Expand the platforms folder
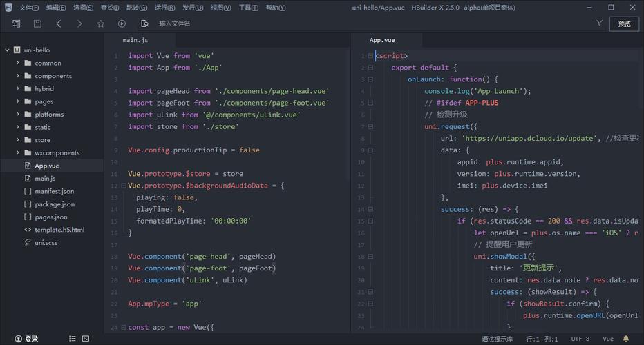Image resolution: width=644 pixels, height=345 pixels. [x=17, y=114]
